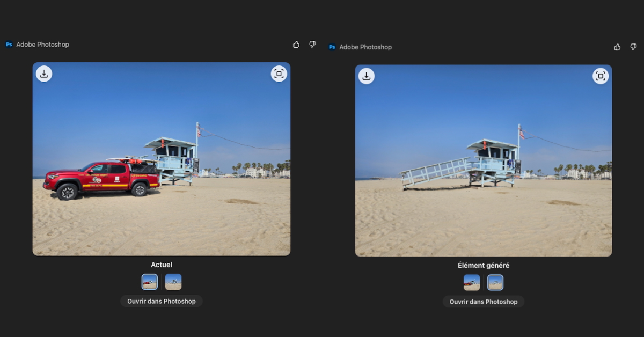Click the right Adobe Photoshop label
This screenshot has width=644, height=337.
click(x=365, y=47)
